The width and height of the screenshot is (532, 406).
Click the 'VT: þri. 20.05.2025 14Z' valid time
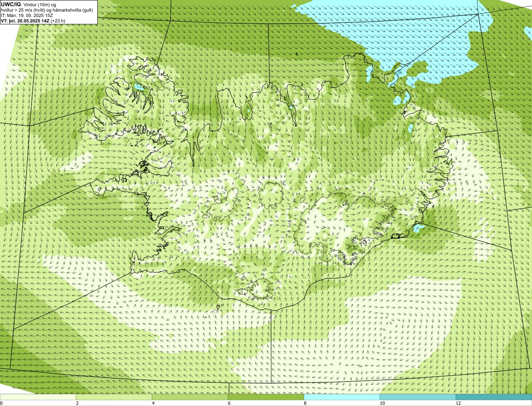point(25,21)
